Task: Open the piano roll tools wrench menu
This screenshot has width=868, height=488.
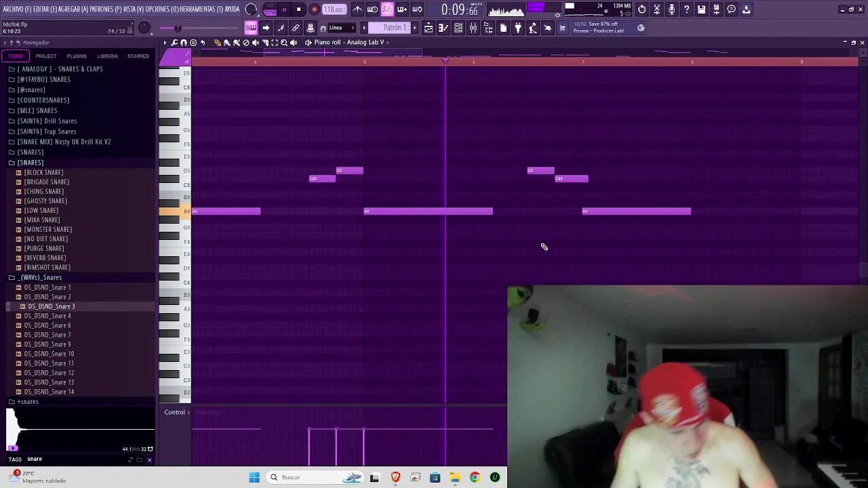Action: pyautogui.click(x=174, y=43)
